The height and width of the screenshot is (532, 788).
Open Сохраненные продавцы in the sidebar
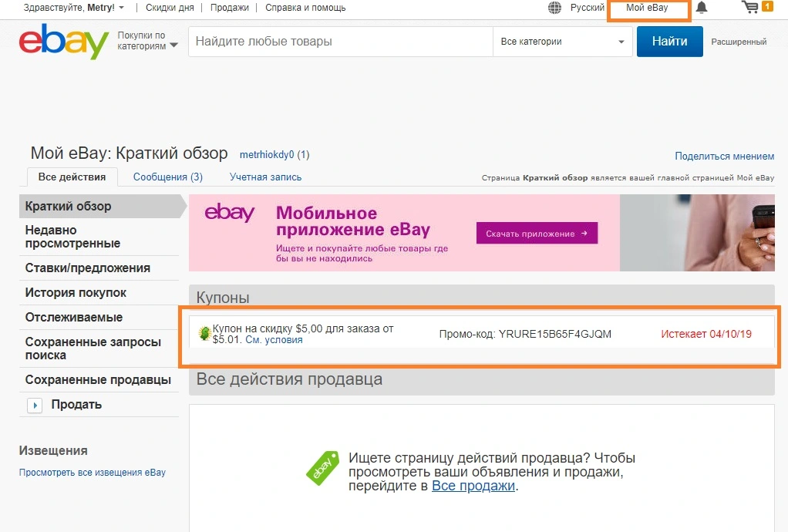99,380
